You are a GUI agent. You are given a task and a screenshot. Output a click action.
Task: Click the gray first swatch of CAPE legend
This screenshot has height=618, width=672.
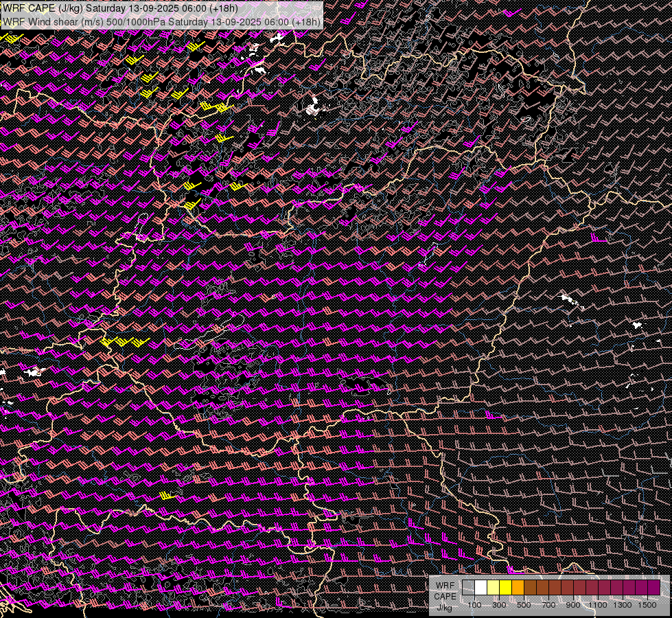tap(468, 587)
